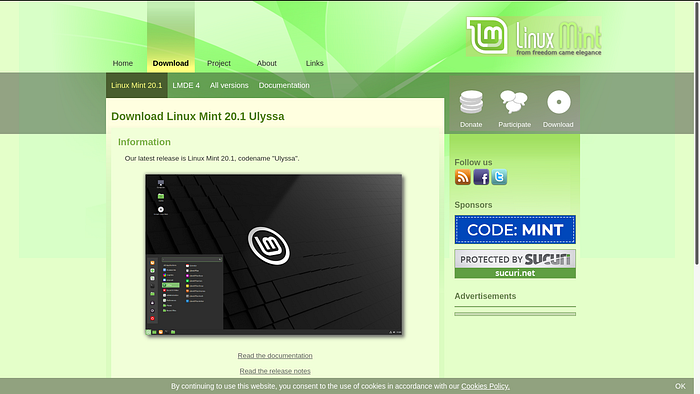
Task: Open the Cookies Policy link
Action: pyautogui.click(x=485, y=386)
